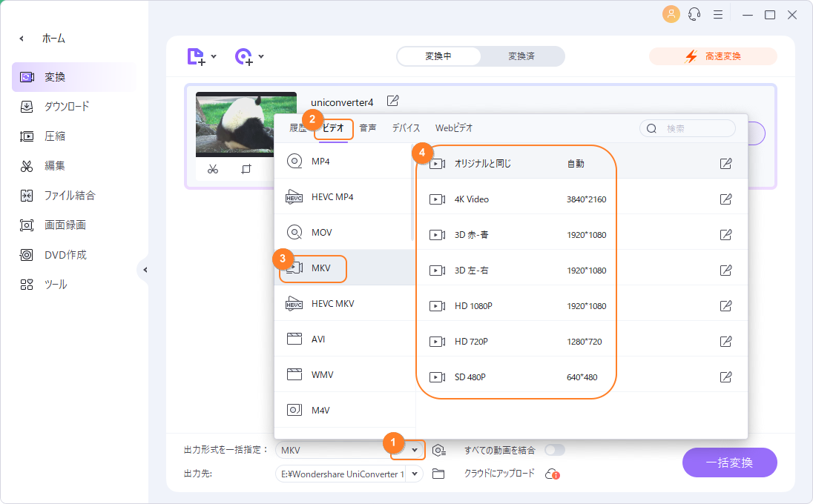Choose the 4K Video 3840*2160 preset

click(x=582, y=199)
